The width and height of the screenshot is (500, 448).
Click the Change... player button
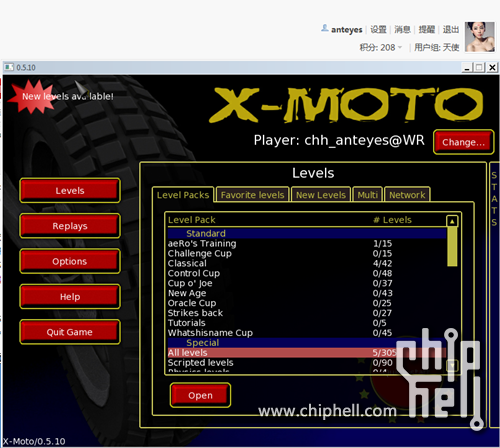coord(463,142)
